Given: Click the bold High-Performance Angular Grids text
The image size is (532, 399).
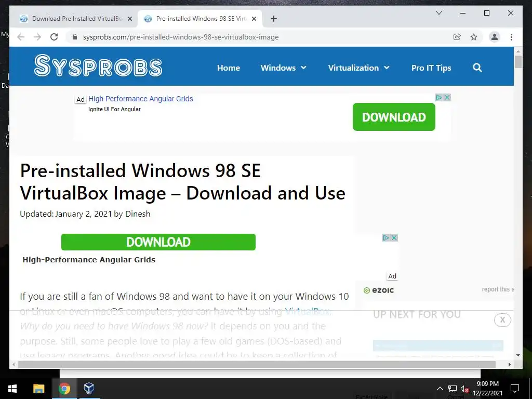Looking at the screenshot, I should [x=89, y=260].
